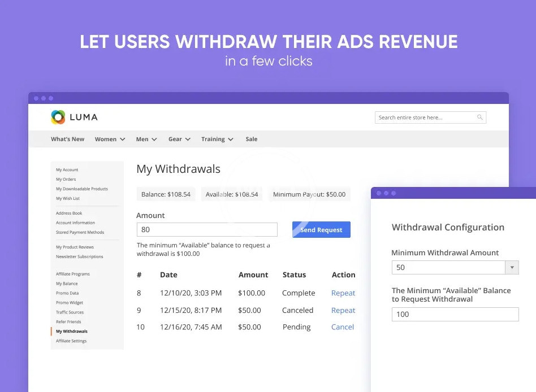Viewport: 536px width, 392px height.
Task: Go to the Sale menu item
Action: point(252,139)
